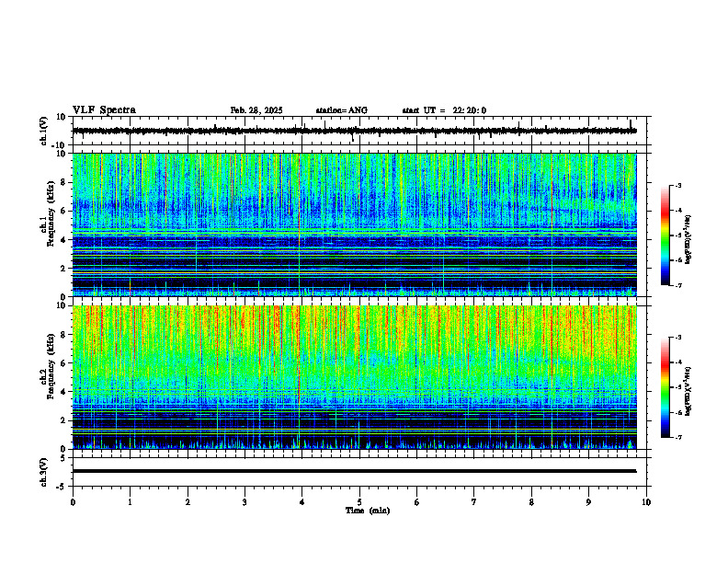Click the ch.2 color bar log(PSD) label
This screenshot has height=563, width=728.
[x=688, y=391]
